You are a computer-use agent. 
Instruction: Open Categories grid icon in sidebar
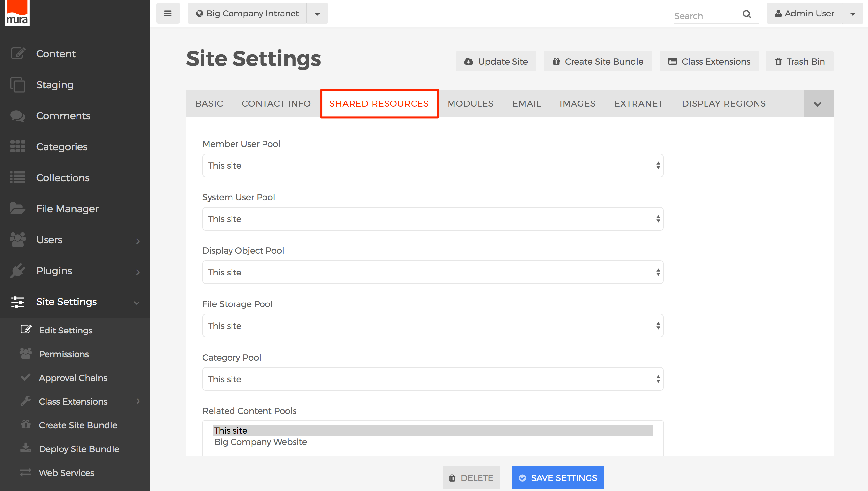pyautogui.click(x=18, y=147)
